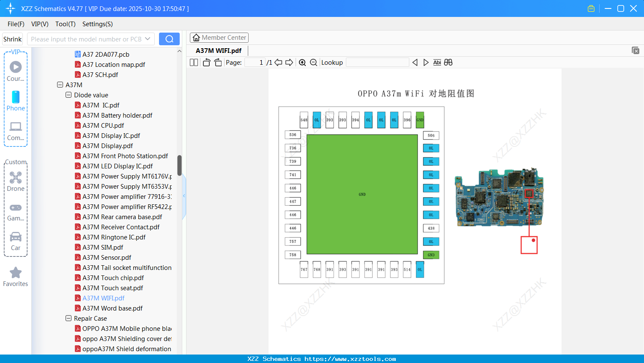Select the A37M WIFI.pdf tab
Screen dimensions: 644x363
click(218, 50)
